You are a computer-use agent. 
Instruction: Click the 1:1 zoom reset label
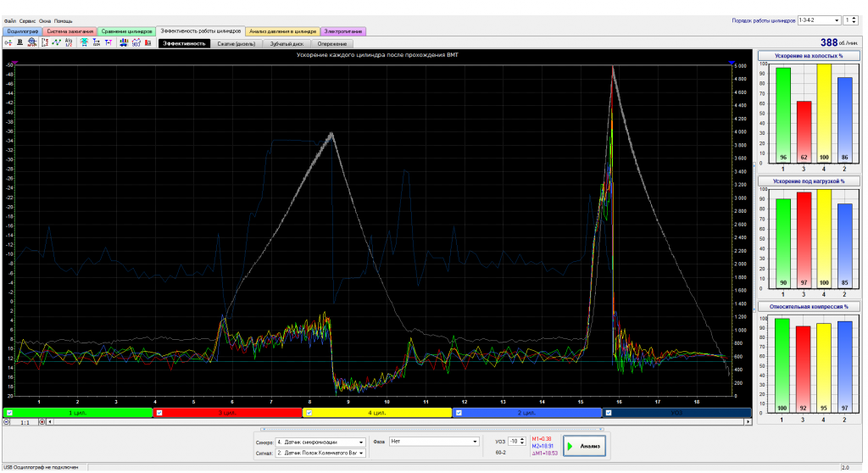(25, 423)
